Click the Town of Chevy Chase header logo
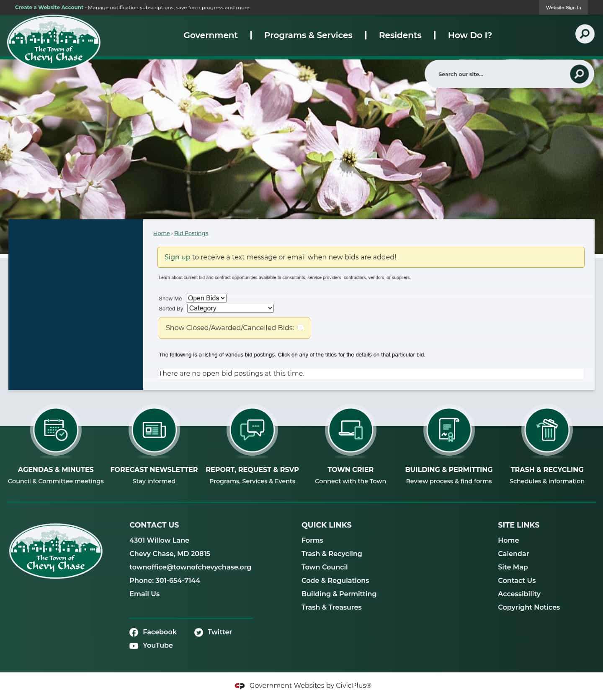Screen dimensions: 603x700 click(54, 42)
